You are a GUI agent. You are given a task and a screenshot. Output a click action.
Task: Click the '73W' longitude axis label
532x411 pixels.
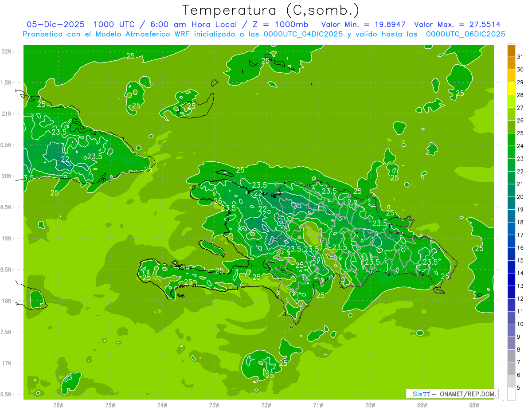coord(214,405)
